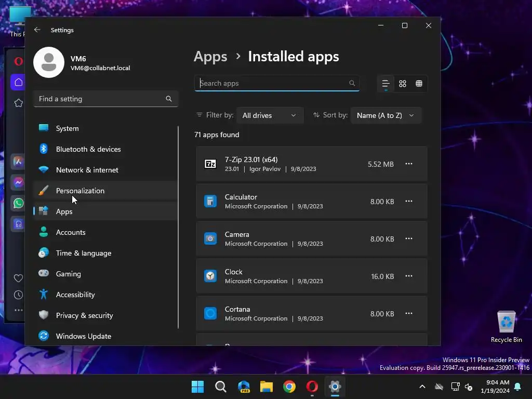Open more options for Calculator
The width and height of the screenshot is (532, 399).
point(409,201)
